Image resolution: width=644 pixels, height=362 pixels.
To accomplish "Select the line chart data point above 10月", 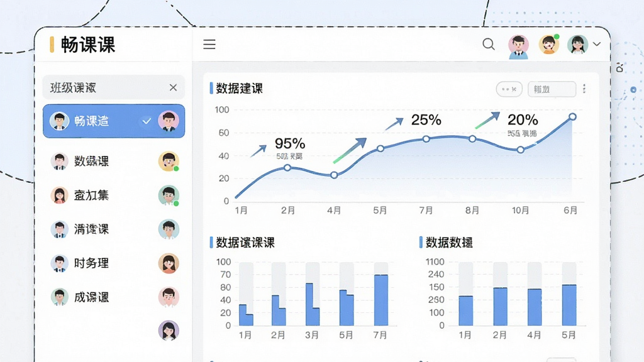I will point(520,150).
